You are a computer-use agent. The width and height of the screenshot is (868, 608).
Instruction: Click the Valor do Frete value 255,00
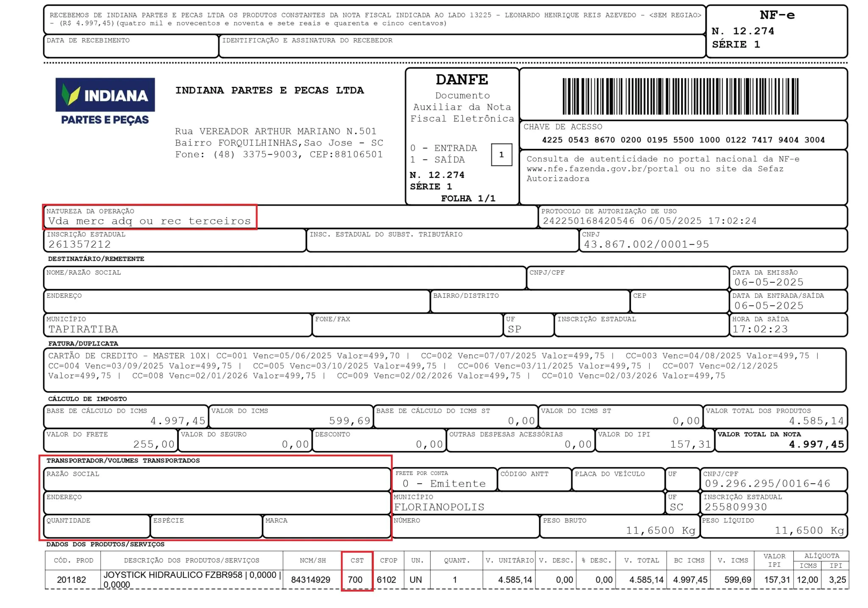154,444
